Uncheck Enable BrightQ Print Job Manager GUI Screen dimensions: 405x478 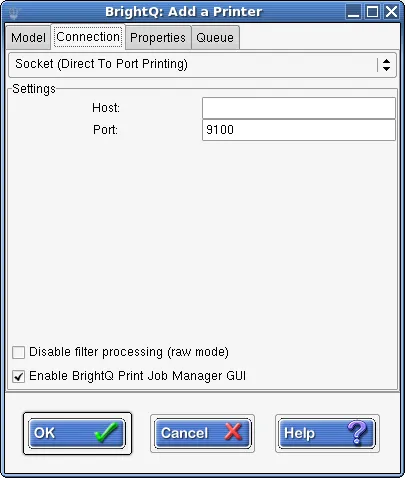[18, 376]
